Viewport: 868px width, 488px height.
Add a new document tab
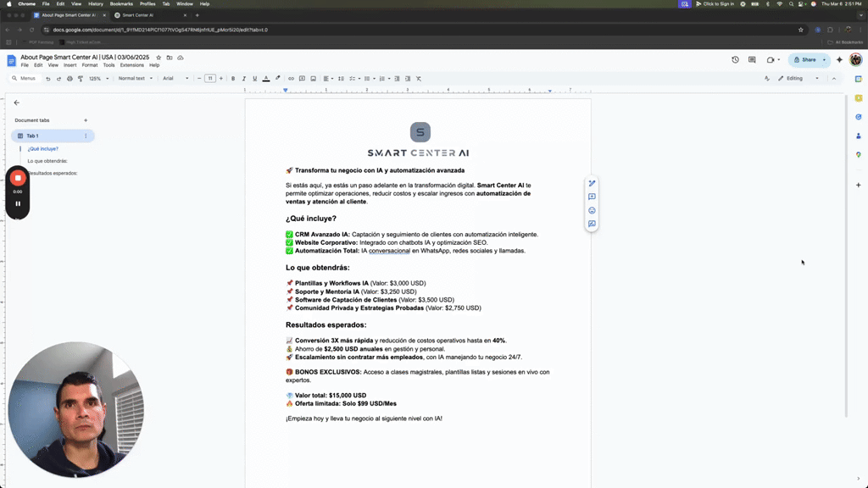[86, 120]
